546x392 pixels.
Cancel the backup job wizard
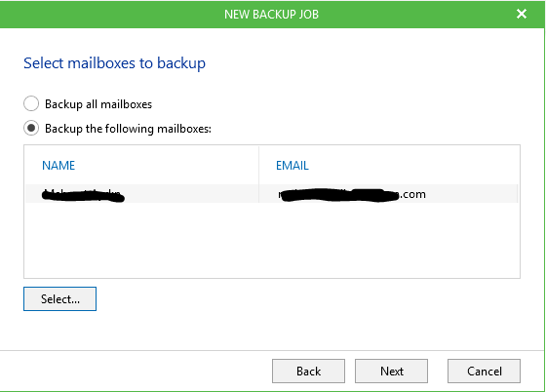pos(484,372)
